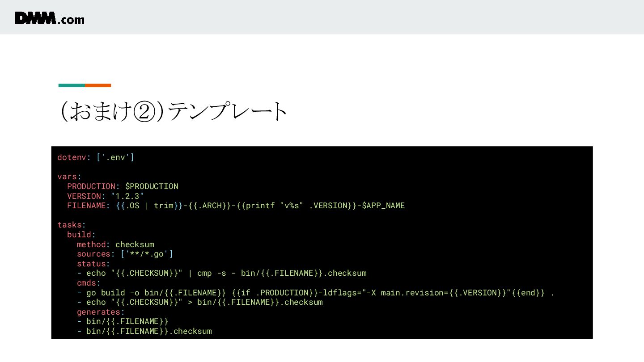Click the orange accent bar above title

click(98, 85)
